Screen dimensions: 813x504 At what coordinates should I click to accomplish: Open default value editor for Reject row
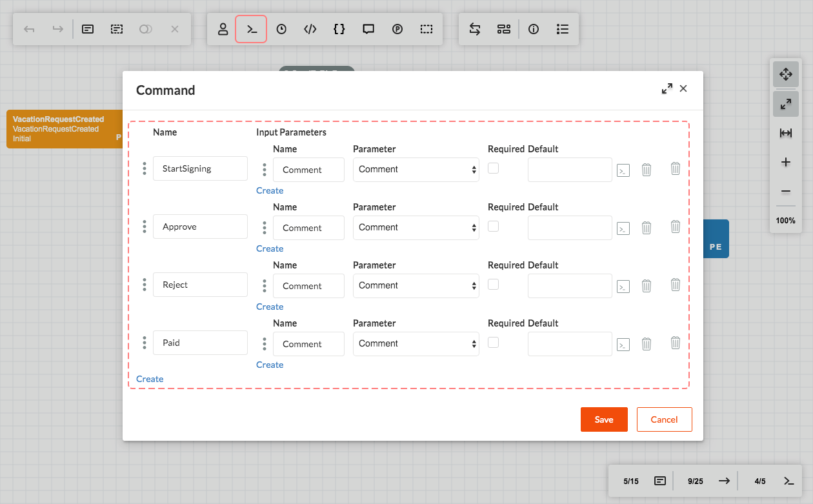(623, 287)
